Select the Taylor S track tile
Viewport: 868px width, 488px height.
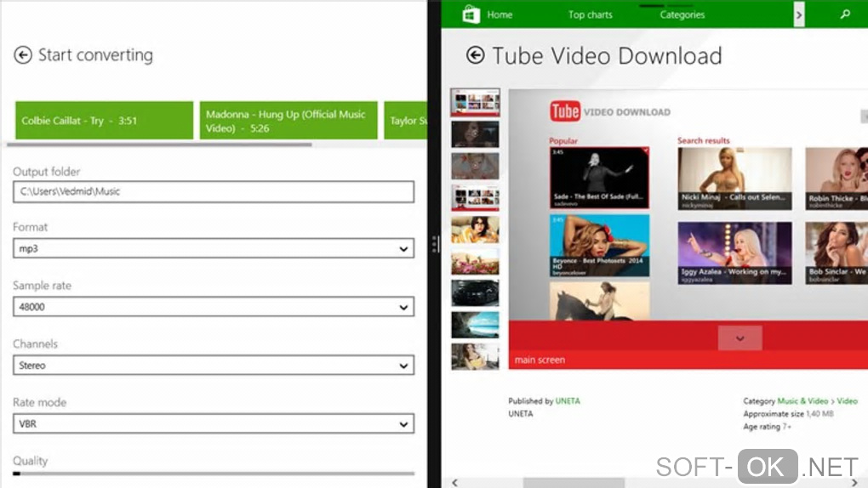pyautogui.click(x=405, y=120)
